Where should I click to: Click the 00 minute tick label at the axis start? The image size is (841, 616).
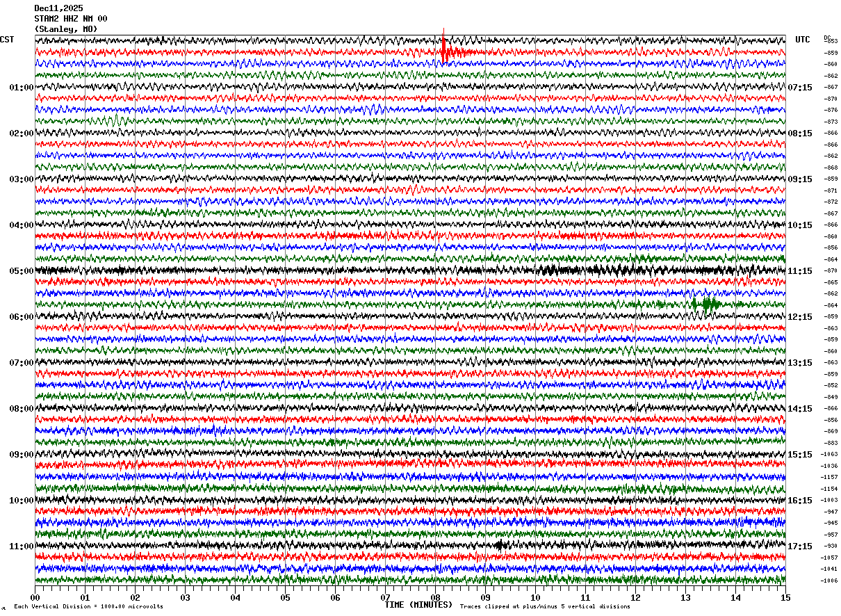coord(35,597)
